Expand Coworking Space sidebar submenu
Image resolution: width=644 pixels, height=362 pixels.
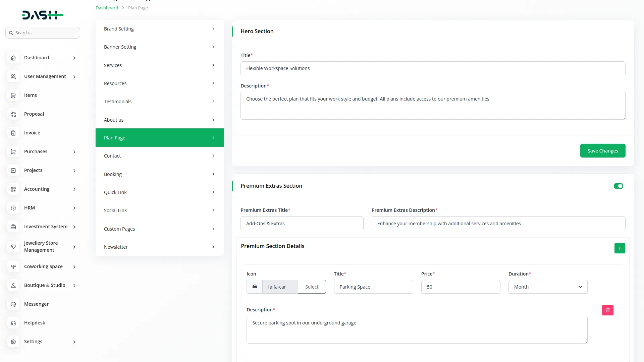43,266
